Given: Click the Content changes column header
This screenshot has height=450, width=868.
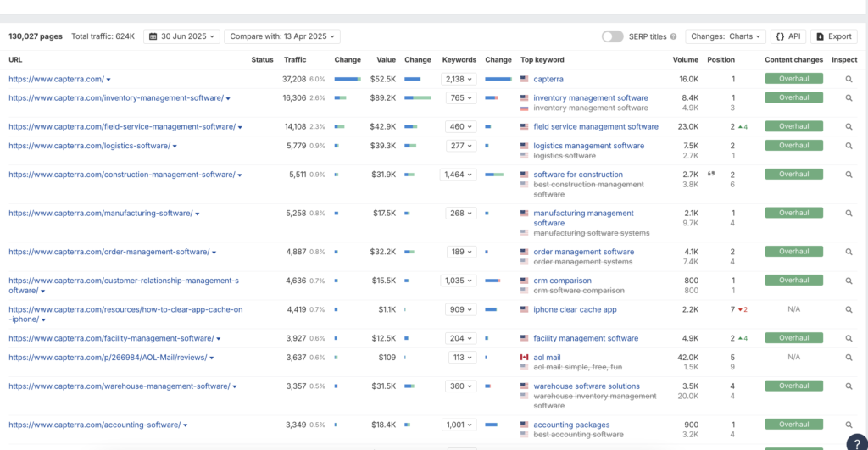Looking at the screenshot, I should [x=793, y=60].
